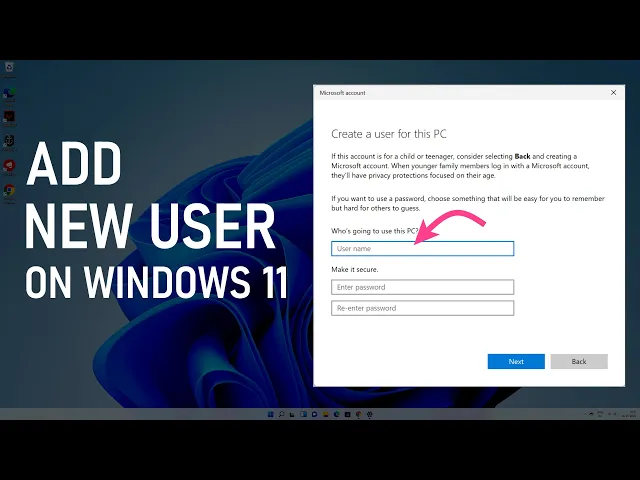
Task: Open the Windows Start menu
Action: (x=271, y=414)
